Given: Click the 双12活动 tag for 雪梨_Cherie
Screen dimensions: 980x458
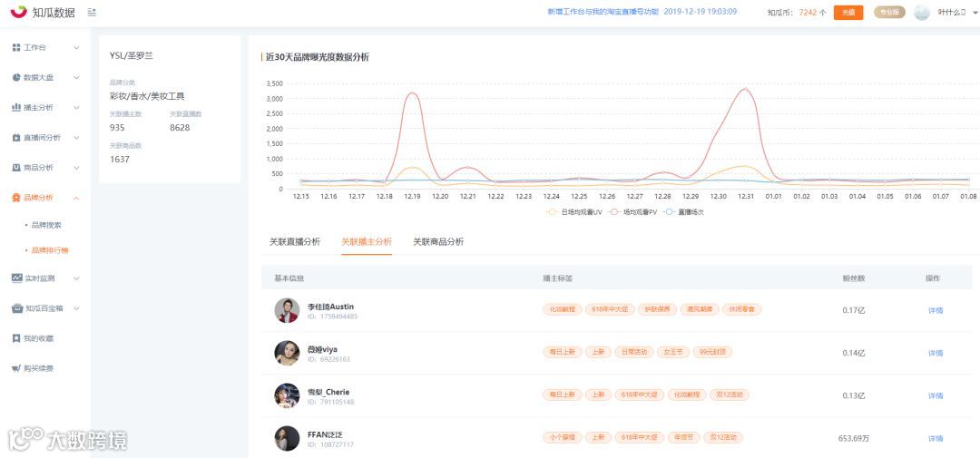Looking at the screenshot, I should [x=730, y=395].
